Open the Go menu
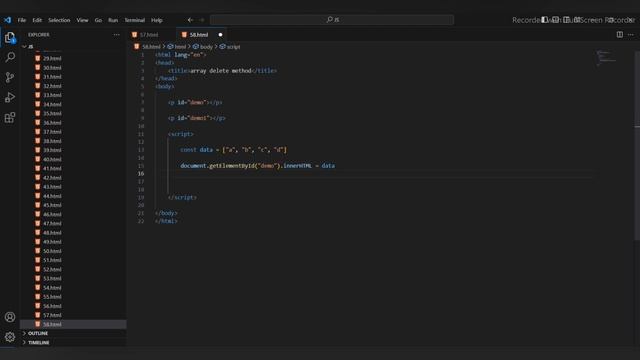 click(98, 20)
